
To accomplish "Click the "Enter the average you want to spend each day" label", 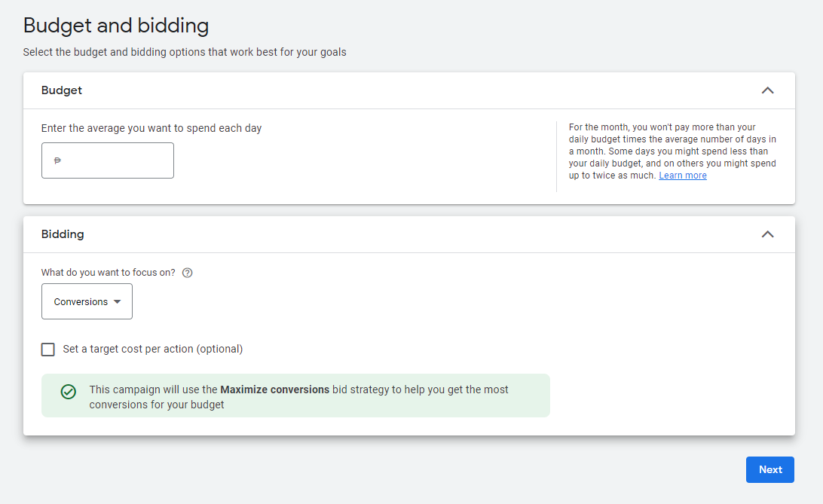I will [151, 129].
